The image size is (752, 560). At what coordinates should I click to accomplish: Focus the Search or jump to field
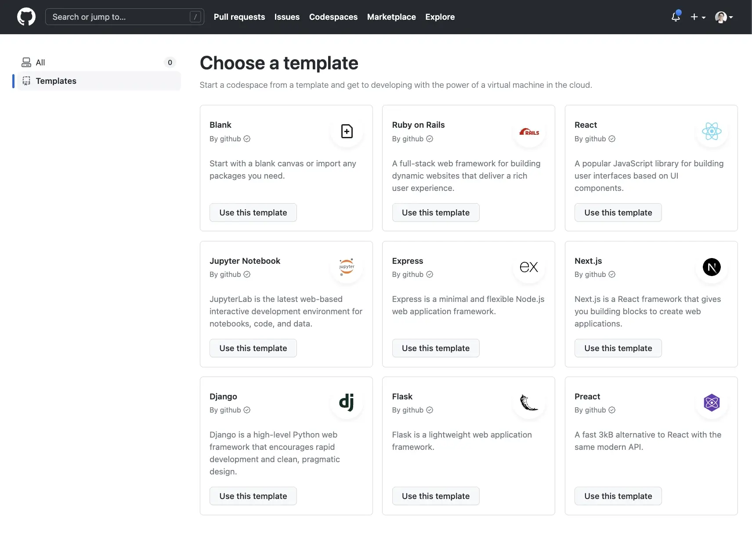tap(119, 17)
